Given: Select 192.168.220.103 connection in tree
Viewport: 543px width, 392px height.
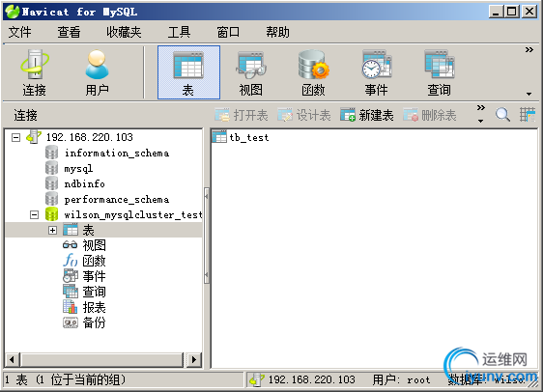Looking at the screenshot, I should click(x=89, y=137).
